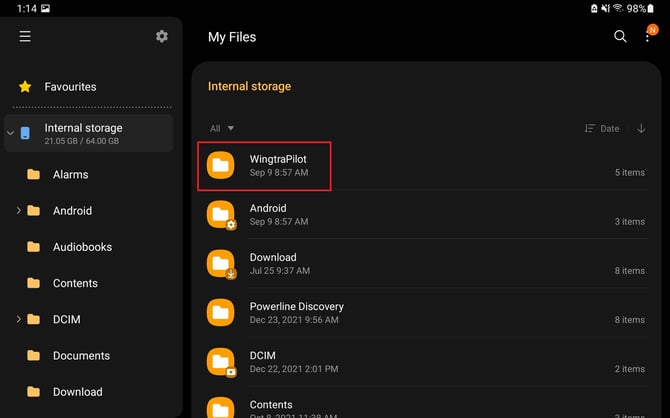
Task: Click the DCIM Dec 22, 2021 row
Action: pyautogui.click(x=426, y=362)
